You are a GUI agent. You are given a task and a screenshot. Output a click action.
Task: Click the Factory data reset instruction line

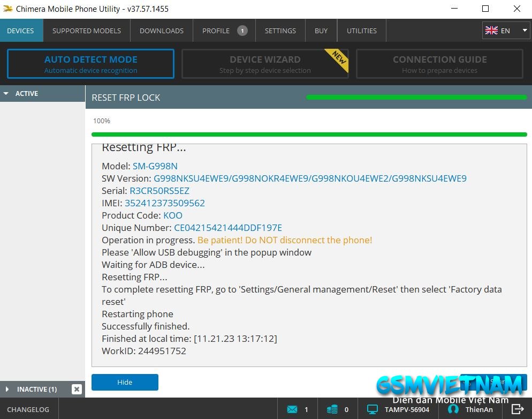tap(302, 295)
